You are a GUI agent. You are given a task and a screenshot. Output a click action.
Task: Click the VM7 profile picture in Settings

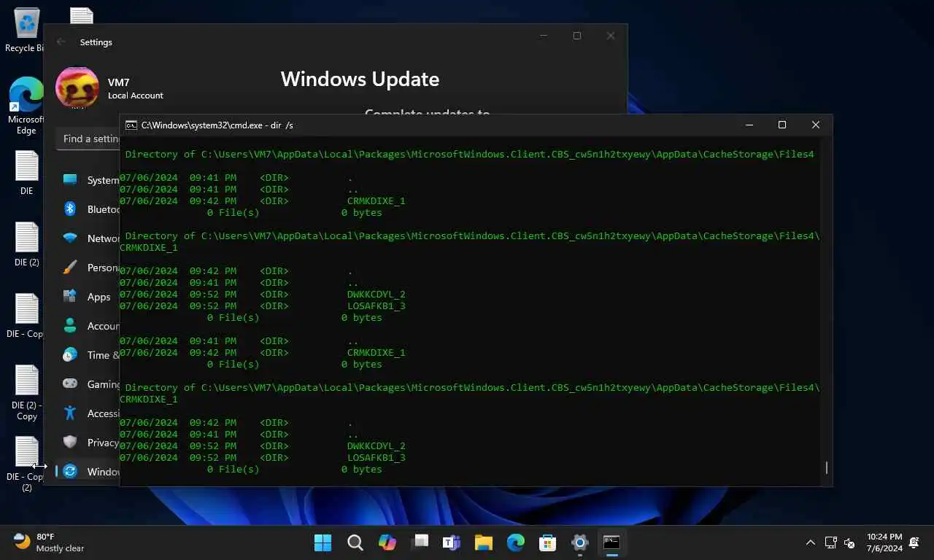pos(77,87)
